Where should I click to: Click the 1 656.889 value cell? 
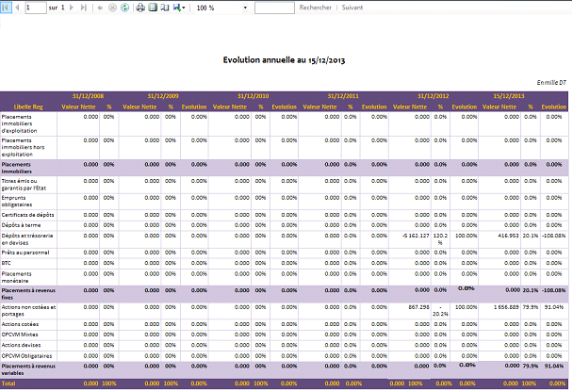coord(506,307)
